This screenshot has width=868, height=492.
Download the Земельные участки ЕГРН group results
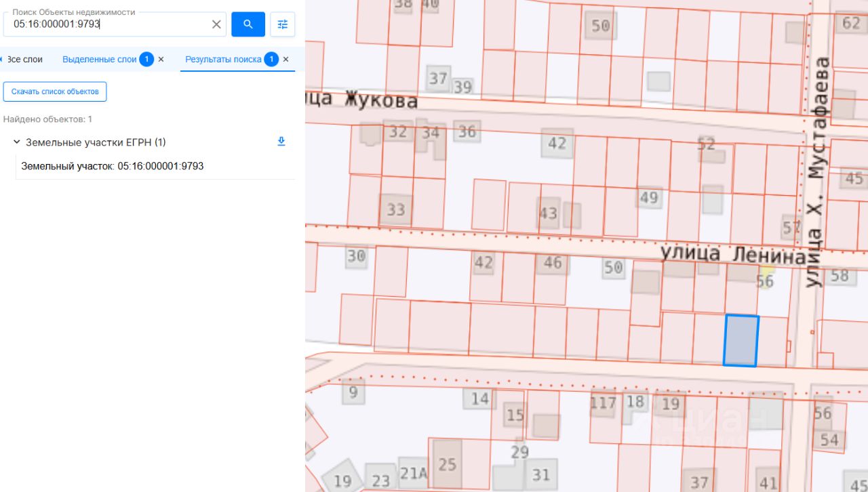click(x=281, y=142)
